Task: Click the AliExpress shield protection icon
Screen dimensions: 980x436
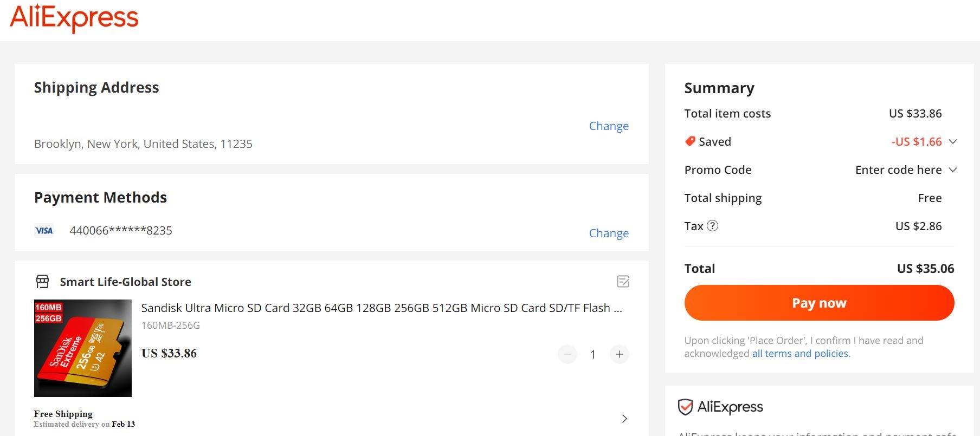Action: click(x=685, y=407)
